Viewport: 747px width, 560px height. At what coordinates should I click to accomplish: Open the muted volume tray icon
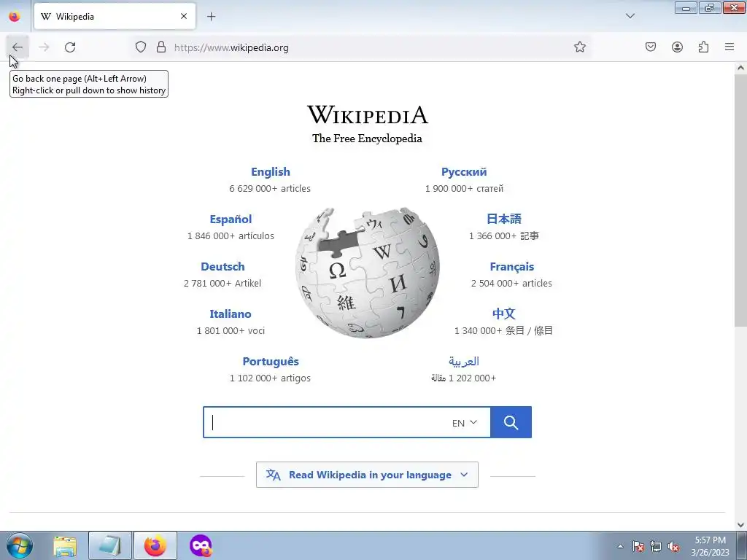point(673,546)
